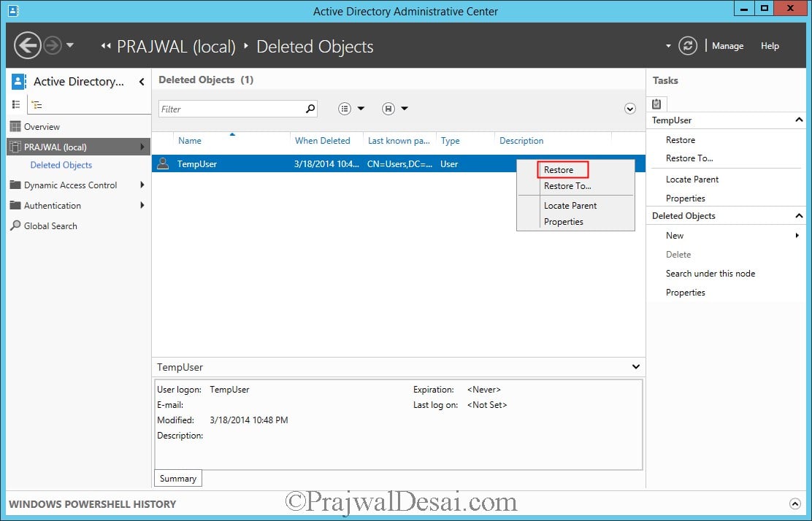812x521 pixels.
Task: Sort by the Type column header
Action: coord(450,141)
